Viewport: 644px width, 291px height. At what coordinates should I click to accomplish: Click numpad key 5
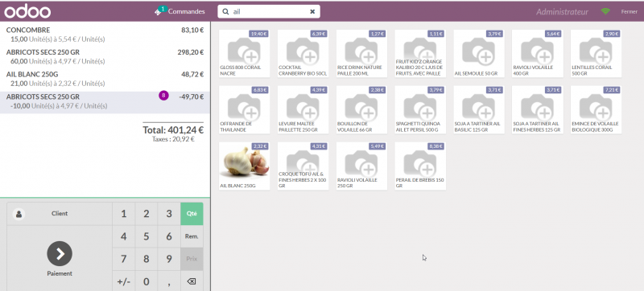[x=147, y=236]
